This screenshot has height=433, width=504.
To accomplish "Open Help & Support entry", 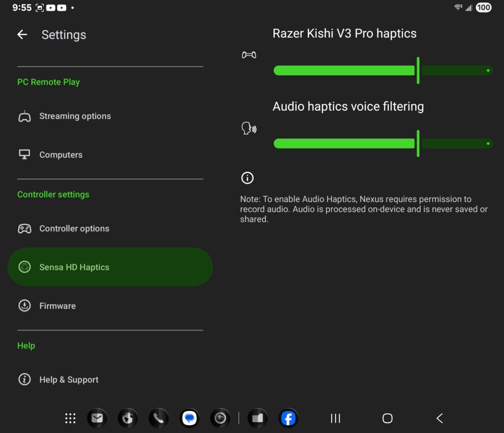I will tap(110, 379).
